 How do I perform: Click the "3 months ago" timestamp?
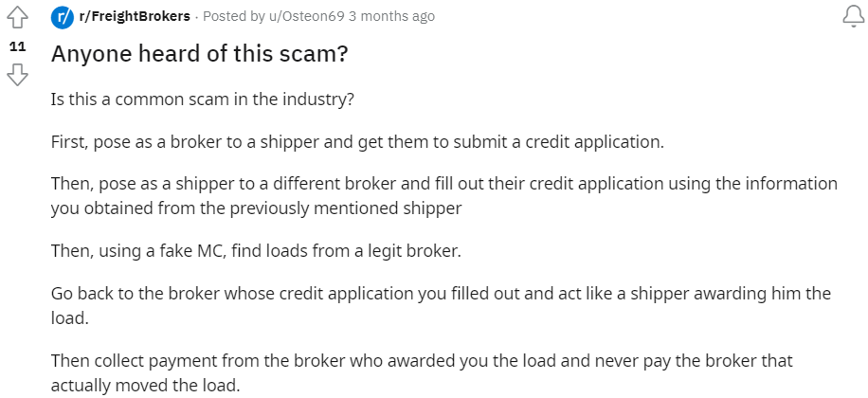391,17
